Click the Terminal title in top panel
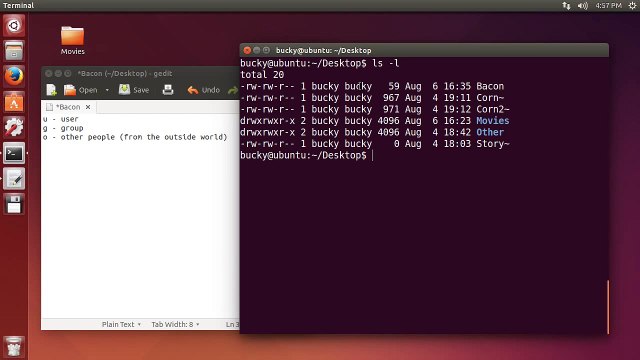 pyautogui.click(x=18, y=5)
